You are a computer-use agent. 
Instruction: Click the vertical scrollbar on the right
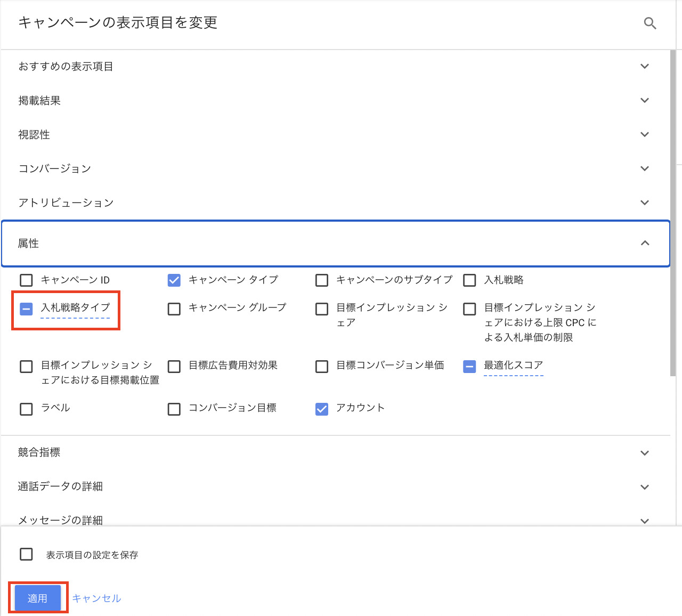click(x=673, y=213)
